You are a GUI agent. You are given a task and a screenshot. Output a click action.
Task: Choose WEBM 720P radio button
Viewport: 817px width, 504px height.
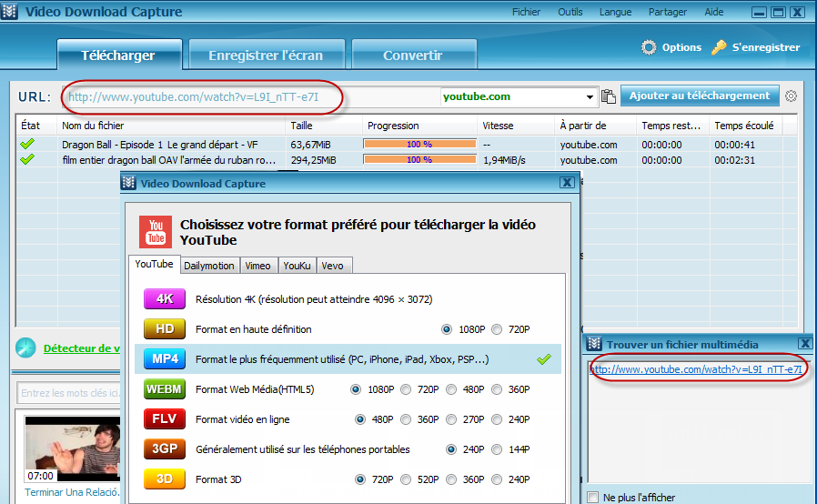(x=406, y=389)
